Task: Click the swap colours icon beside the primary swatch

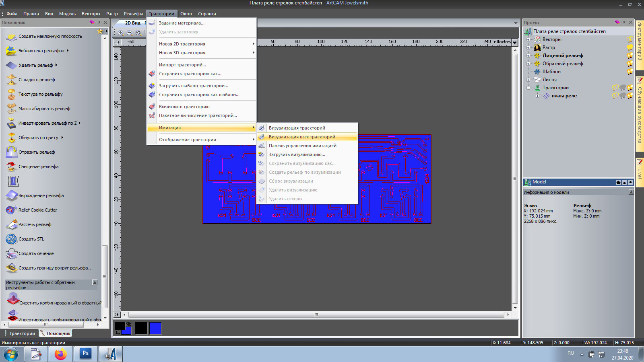Action: [118, 333]
